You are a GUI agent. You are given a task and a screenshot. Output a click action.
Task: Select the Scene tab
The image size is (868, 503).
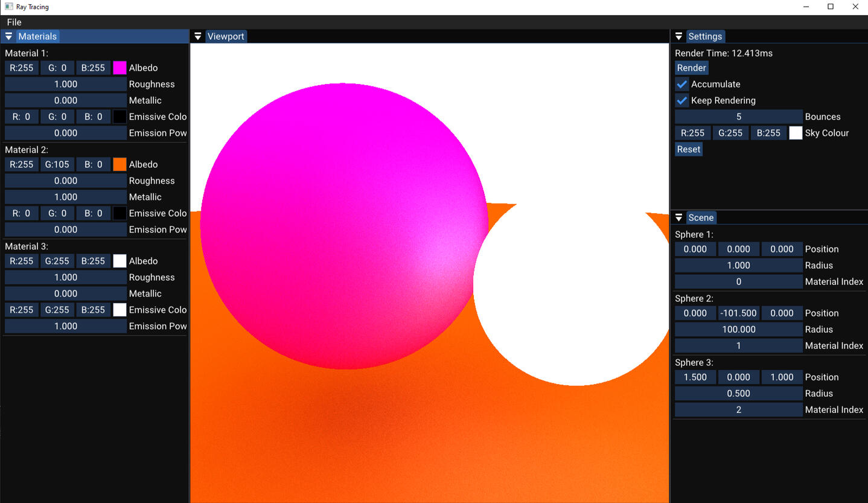tap(701, 217)
